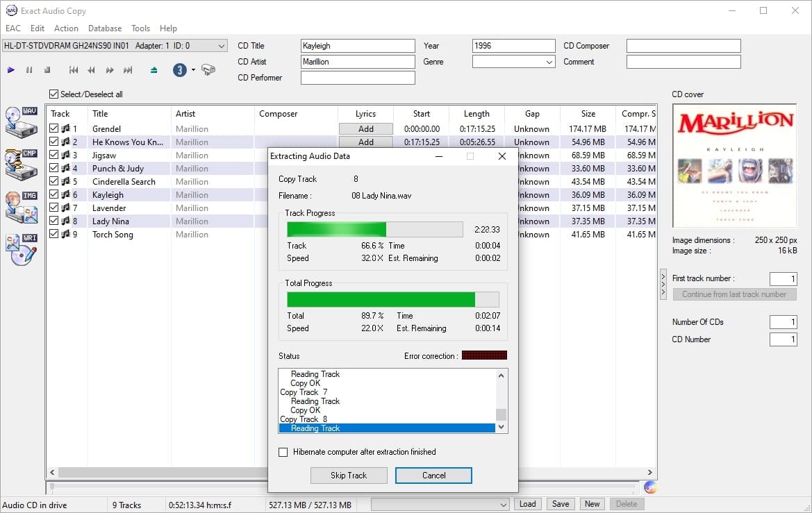The width and height of the screenshot is (812, 513).
Task: Open the Database menu
Action: coord(105,28)
